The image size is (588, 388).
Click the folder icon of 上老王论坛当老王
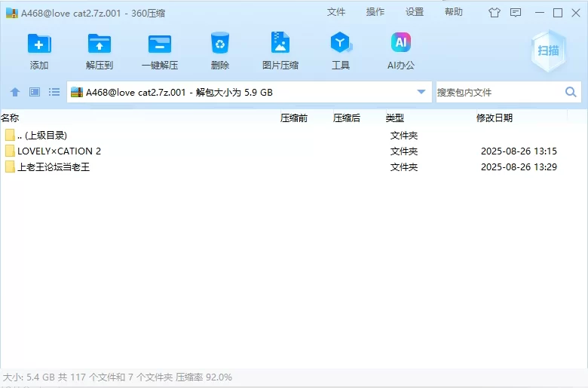click(10, 167)
